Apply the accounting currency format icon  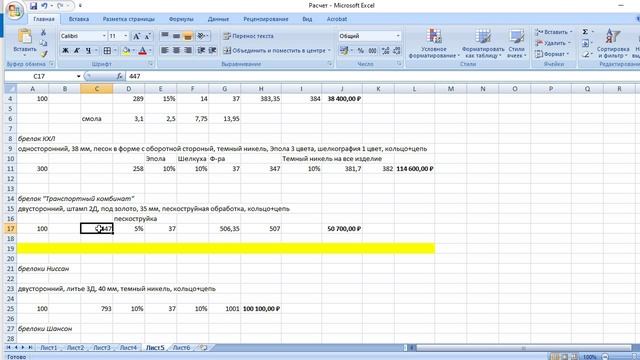coord(344,51)
